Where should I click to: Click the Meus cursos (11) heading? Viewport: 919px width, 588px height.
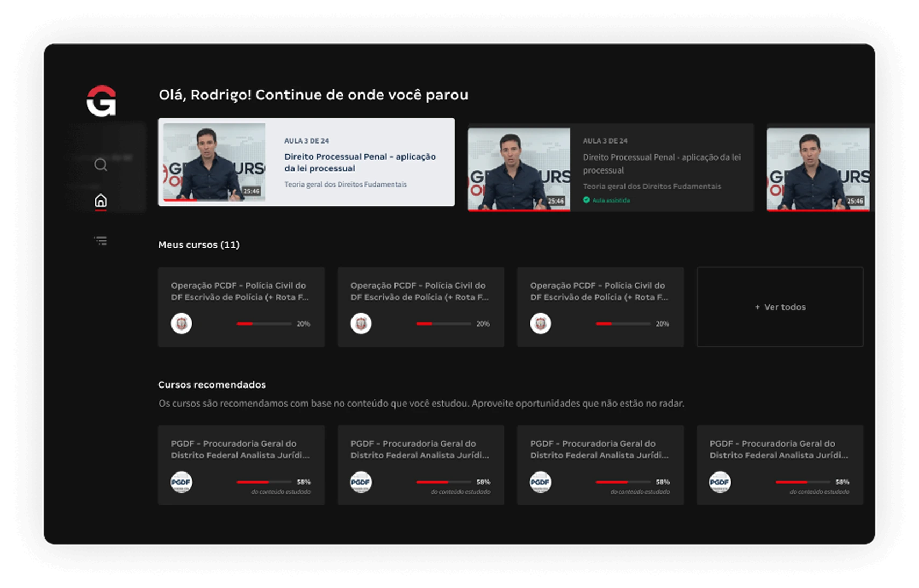tap(199, 245)
